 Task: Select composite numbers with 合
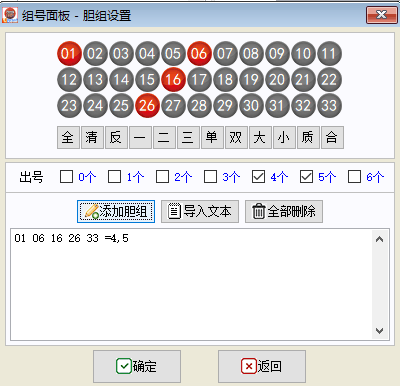[x=332, y=137]
